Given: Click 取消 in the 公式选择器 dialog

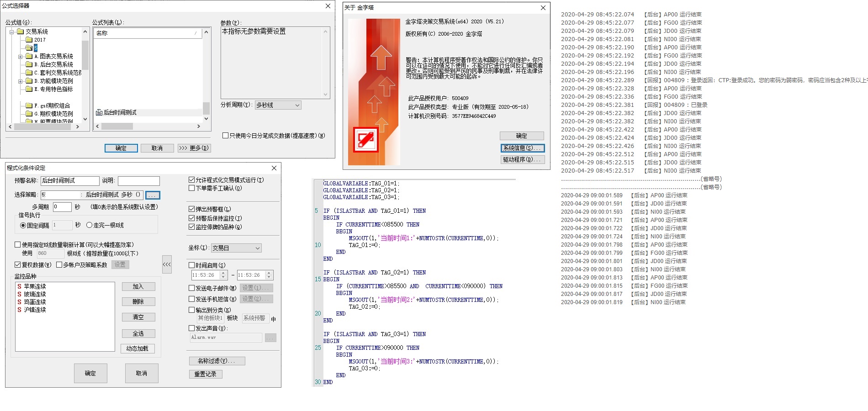Looking at the screenshot, I should coord(157,148).
